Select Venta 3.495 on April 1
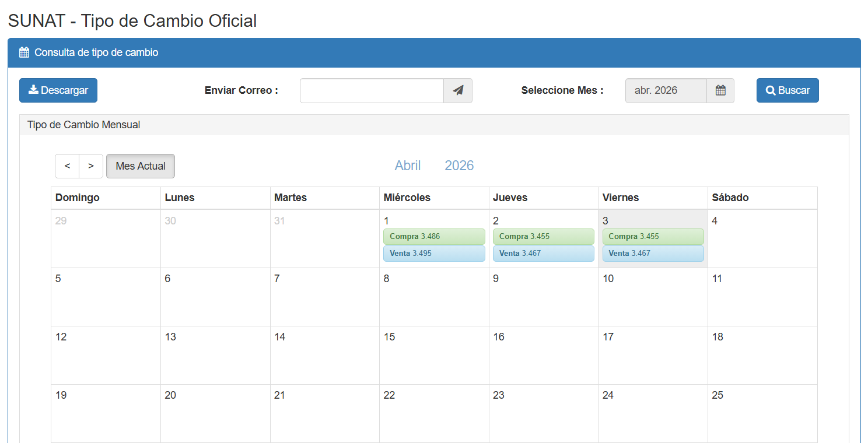 click(x=434, y=254)
